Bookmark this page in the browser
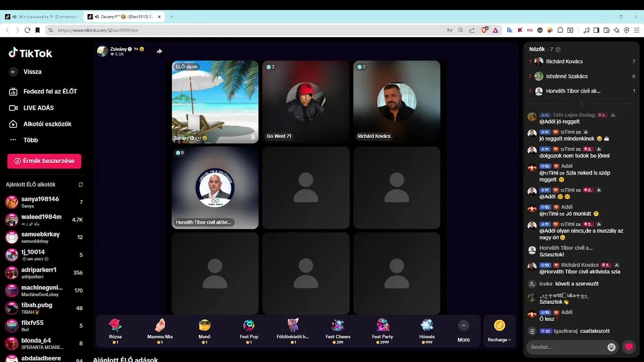 [37, 30]
